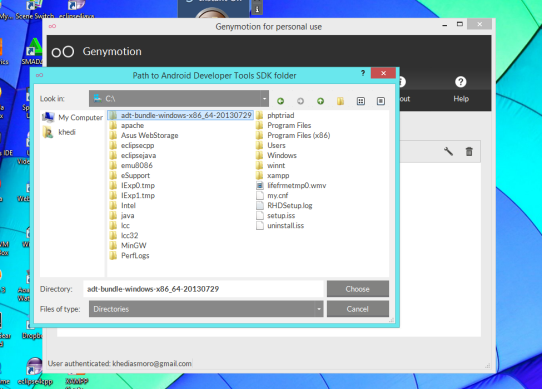This screenshot has height=389, width=542.
Task: Select the setup.iss file
Action: 275,215
